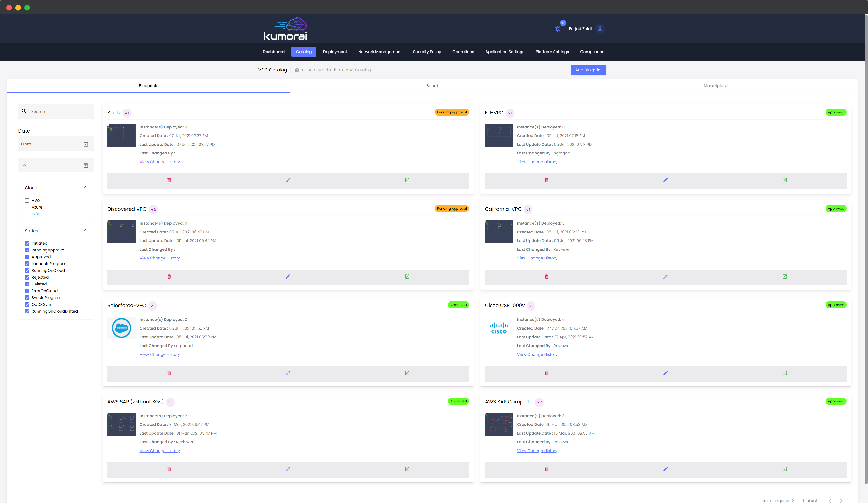
Task: Click the Add Blueprint button
Action: [589, 70]
